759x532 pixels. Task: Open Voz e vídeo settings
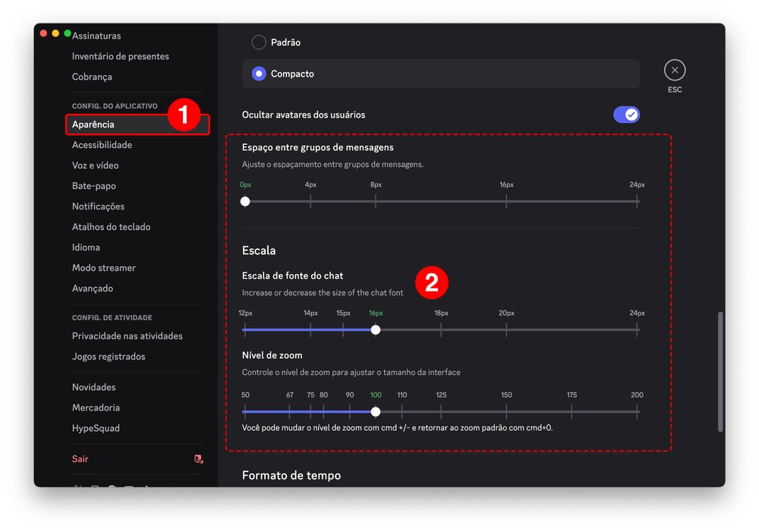95,165
